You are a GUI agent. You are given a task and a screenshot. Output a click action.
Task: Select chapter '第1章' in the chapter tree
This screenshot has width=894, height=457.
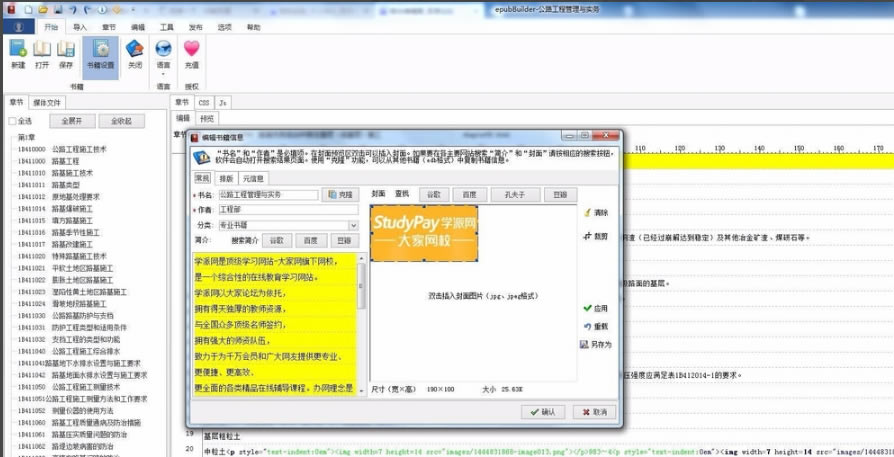27,137
